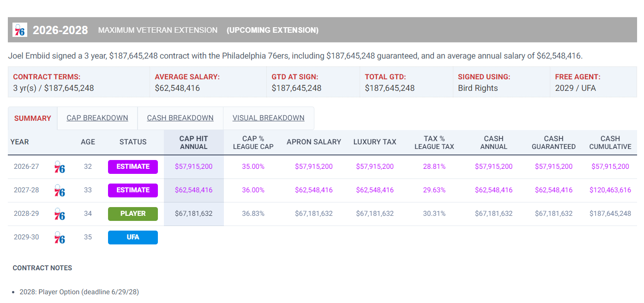Click the 76ers logo in header bar
This screenshot has width=644, height=303.
click(x=20, y=30)
